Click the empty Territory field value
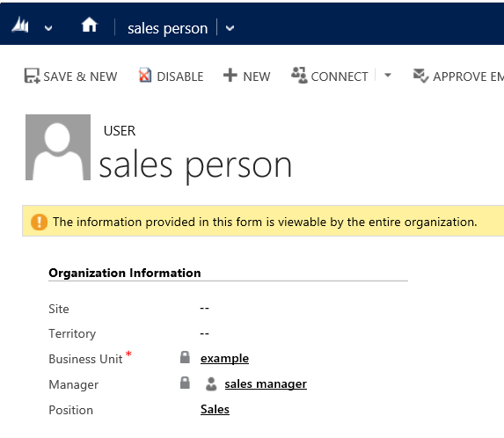The height and width of the screenshot is (438, 504). coord(204,334)
